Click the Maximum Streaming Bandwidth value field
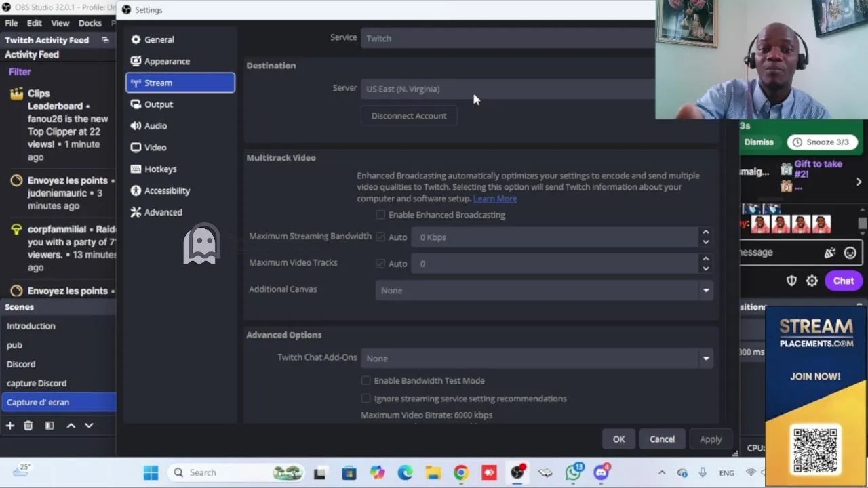Image resolution: width=868 pixels, height=488 pixels. point(556,237)
